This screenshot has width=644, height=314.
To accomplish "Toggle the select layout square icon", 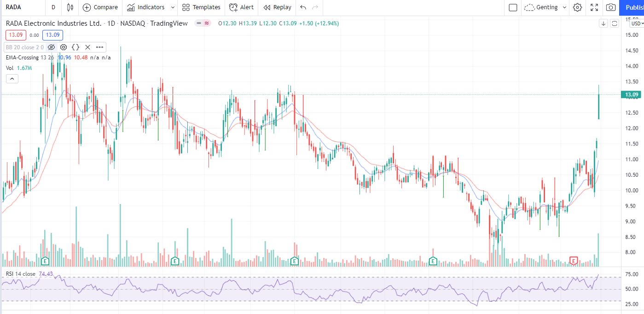I will point(513,7).
